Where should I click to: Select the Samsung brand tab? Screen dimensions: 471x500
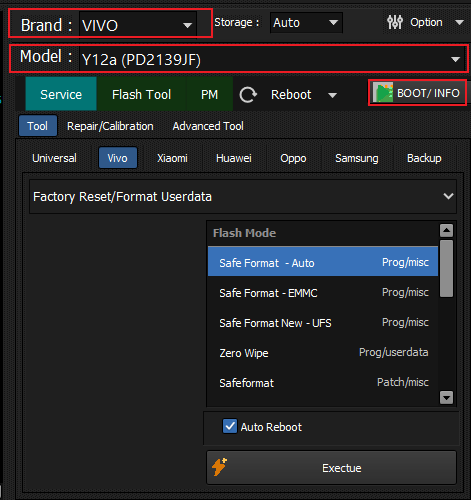click(357, 158)
